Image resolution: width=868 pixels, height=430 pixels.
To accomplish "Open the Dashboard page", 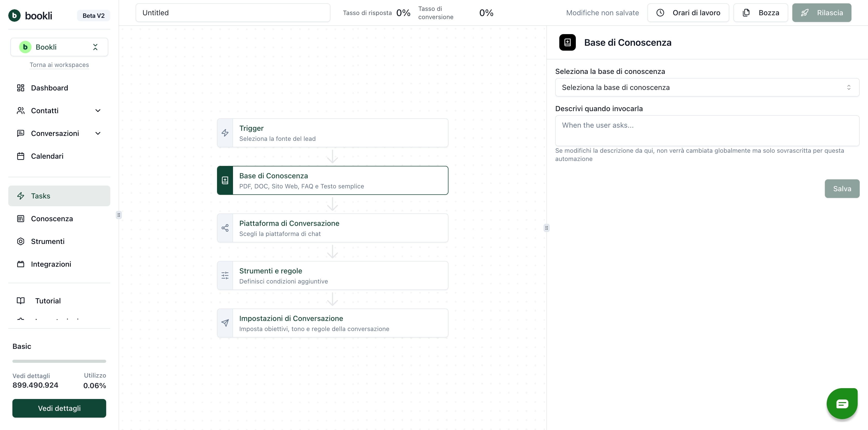I will pos(49,88).
